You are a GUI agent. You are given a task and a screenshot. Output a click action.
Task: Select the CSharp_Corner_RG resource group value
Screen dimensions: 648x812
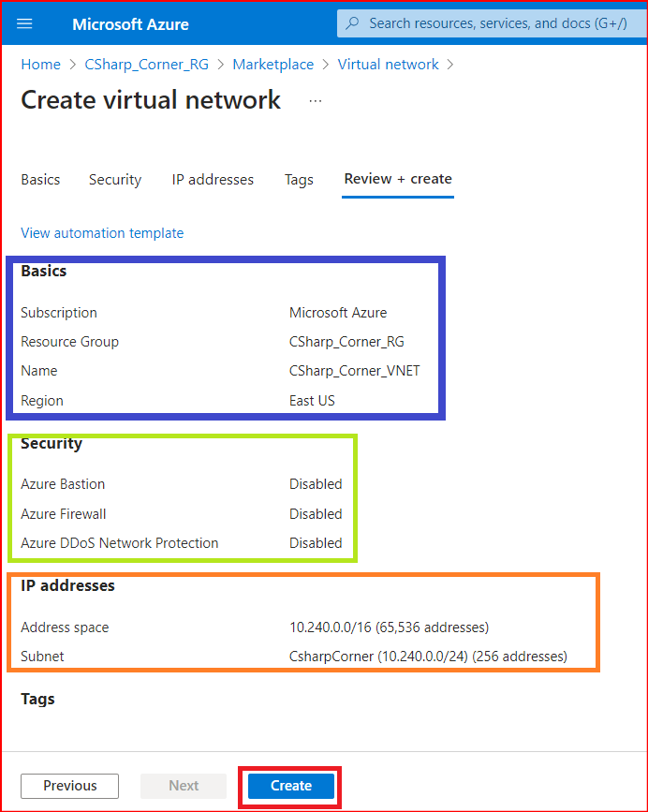[346, 342]
